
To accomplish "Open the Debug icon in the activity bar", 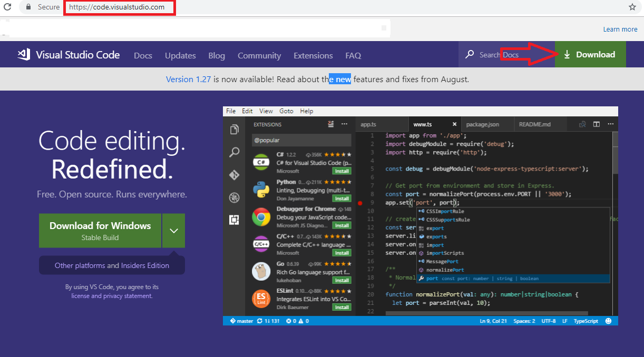I will coord(235,198).
